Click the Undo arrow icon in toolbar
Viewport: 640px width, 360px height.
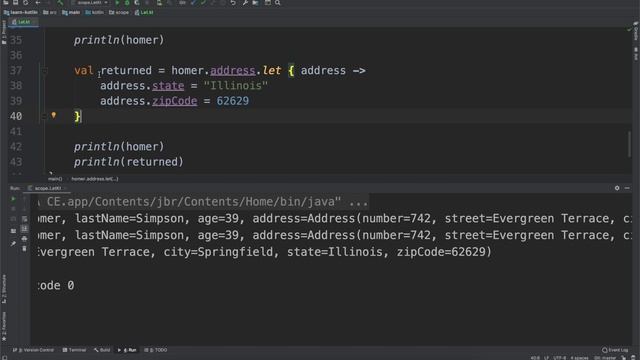233,2
